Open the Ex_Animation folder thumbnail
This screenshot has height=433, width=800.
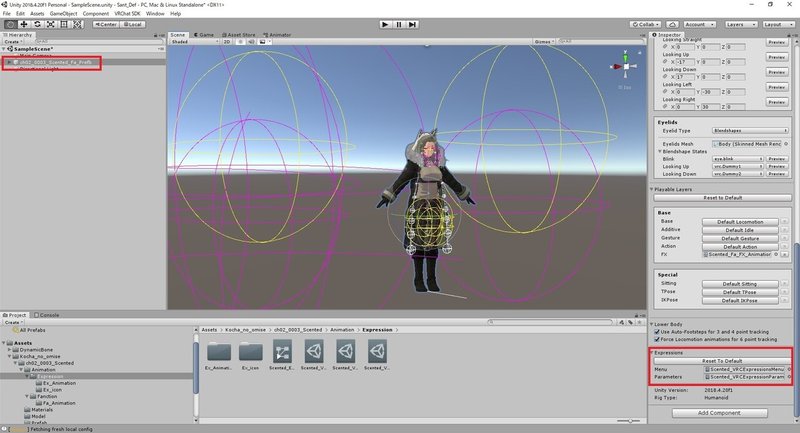pyautogui.click(x=219, y=352)
